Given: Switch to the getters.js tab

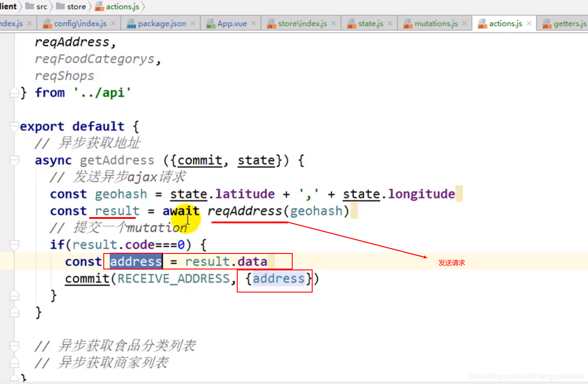Looking at the screenshot, I should (x=562, y=24).
